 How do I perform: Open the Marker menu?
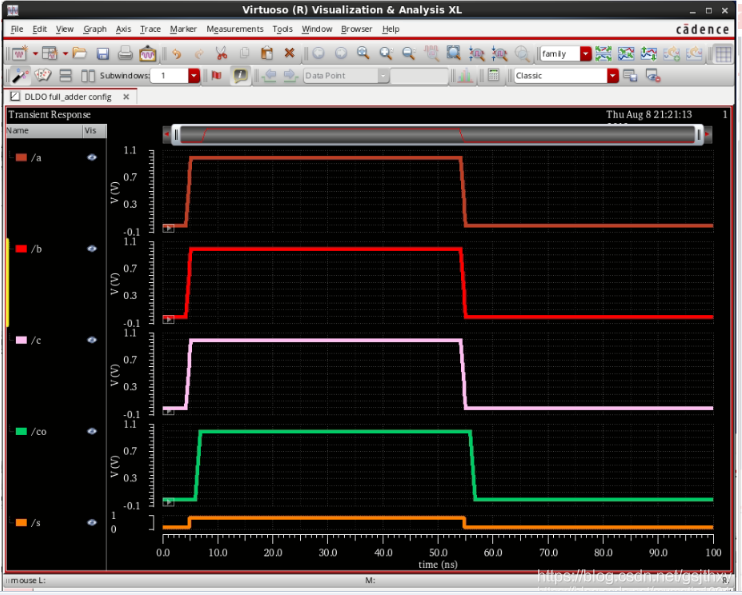click(x=183, y=29)
